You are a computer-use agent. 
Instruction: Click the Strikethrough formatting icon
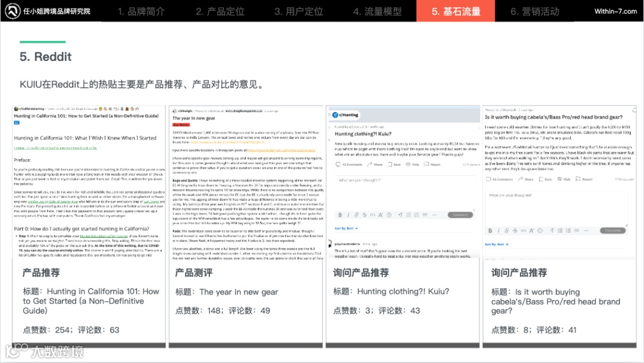tap(364, 215)
